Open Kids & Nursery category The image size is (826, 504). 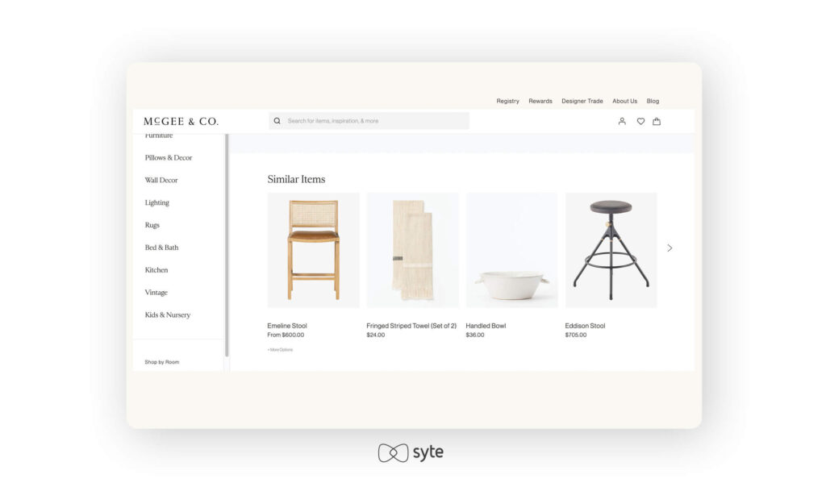point(168,315)
